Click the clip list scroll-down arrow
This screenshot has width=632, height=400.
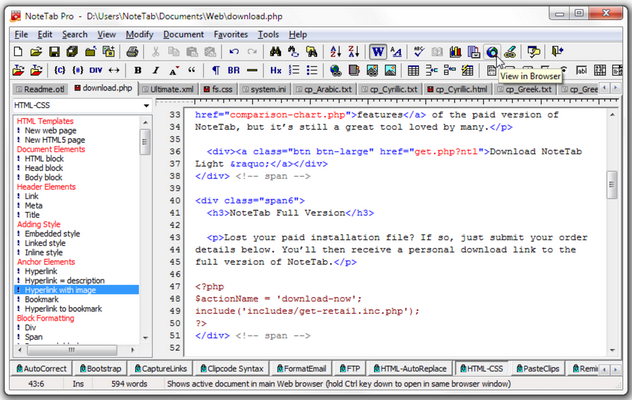pyautogui.click(x=146, y=338)
